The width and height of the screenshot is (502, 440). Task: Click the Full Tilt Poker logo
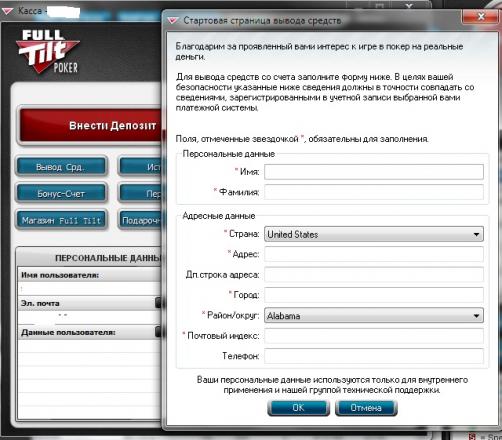pyautogui.click(x=47, y=52)
